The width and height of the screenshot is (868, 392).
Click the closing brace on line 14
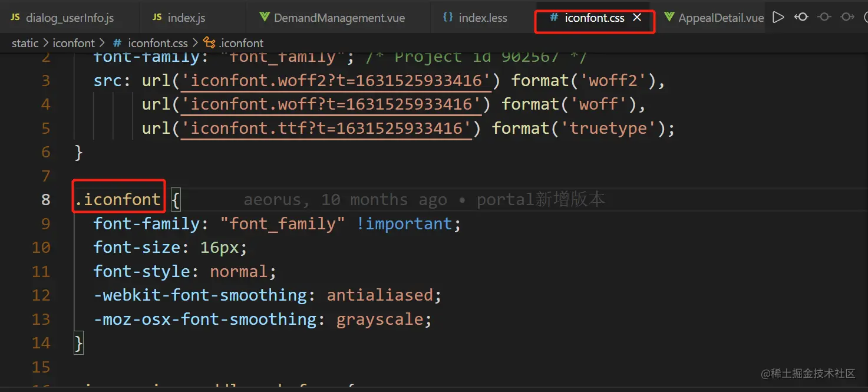(x=79, y=343)
